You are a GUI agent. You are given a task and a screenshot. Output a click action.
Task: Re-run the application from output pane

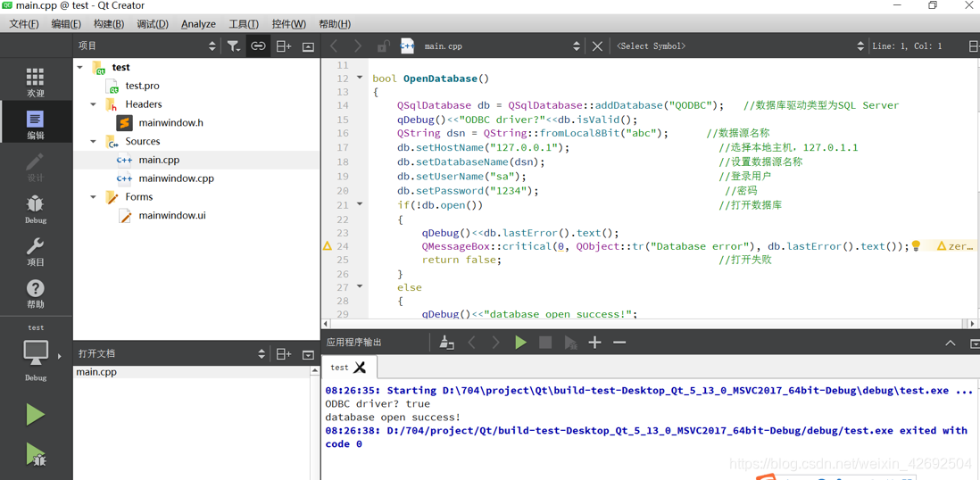pos(520,342)
